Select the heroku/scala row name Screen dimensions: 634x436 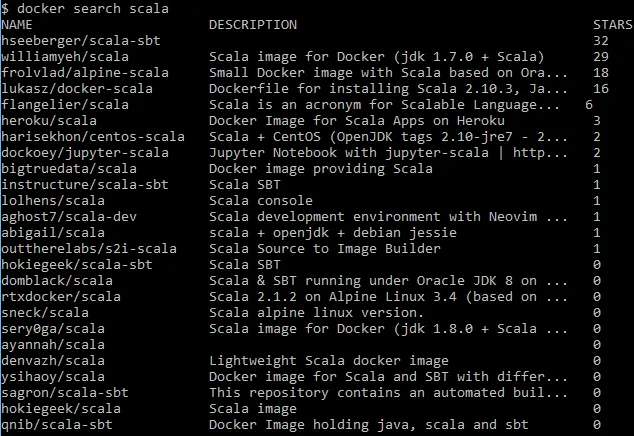click(x=49, y=121)
